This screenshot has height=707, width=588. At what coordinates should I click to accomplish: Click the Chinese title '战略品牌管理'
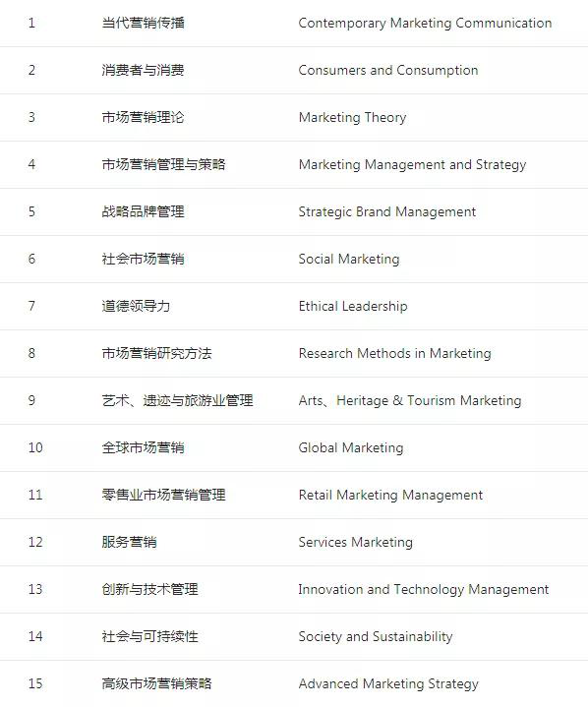143,212
